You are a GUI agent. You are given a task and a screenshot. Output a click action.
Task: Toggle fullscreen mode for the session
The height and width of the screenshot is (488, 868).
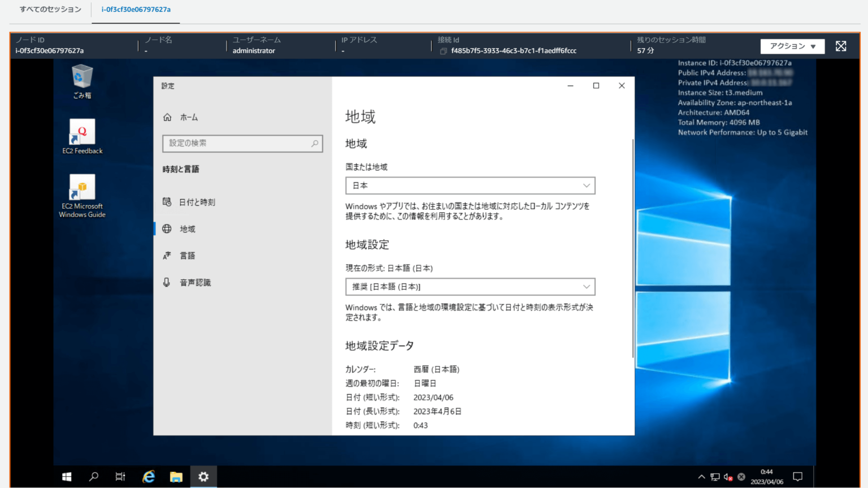(841, 46)
